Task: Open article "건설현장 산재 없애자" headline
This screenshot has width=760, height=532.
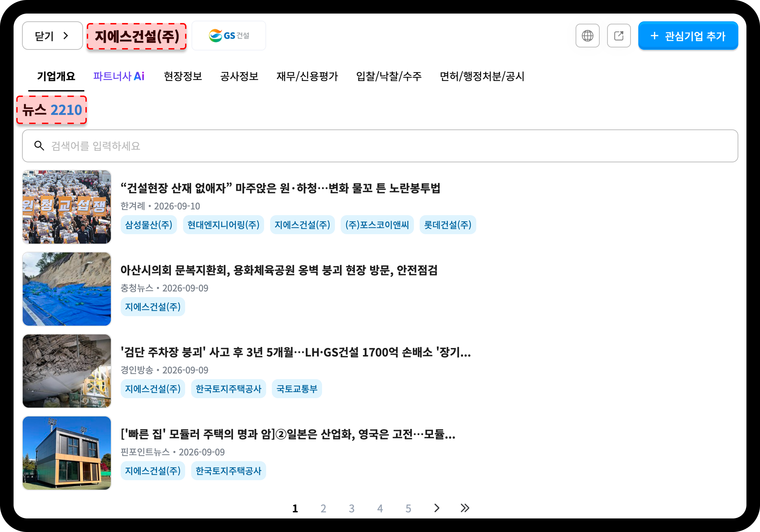Action: [x=280, y=188]
